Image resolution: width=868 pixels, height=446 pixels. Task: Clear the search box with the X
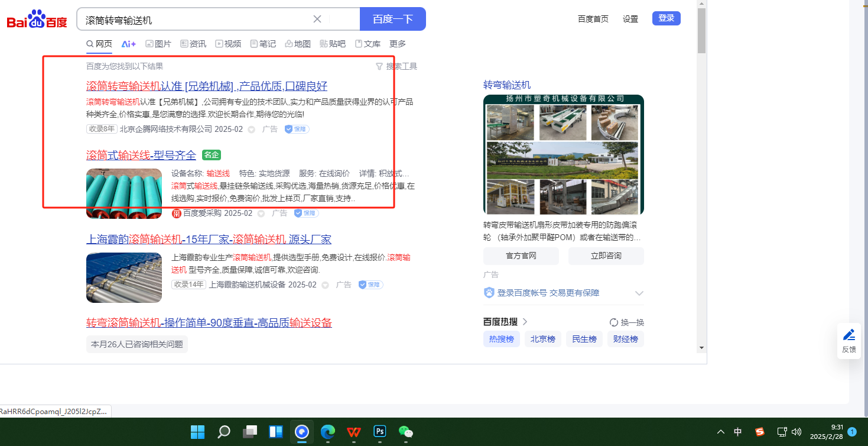click(317, 19)
